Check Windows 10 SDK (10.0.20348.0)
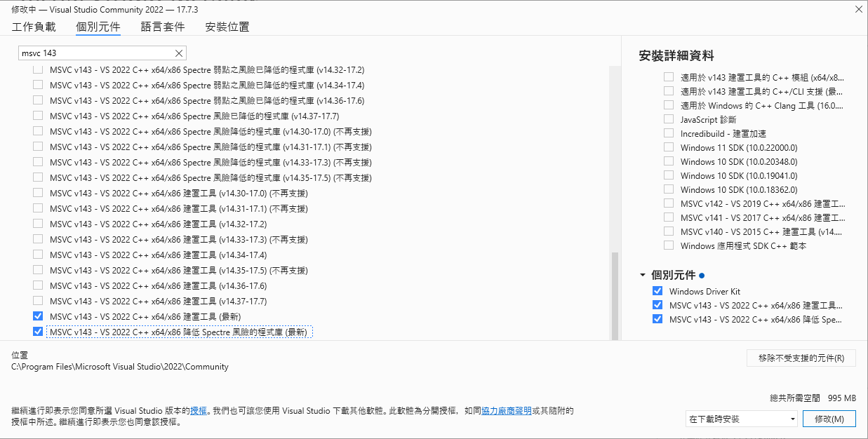868x439 pixels. point(669,162)
